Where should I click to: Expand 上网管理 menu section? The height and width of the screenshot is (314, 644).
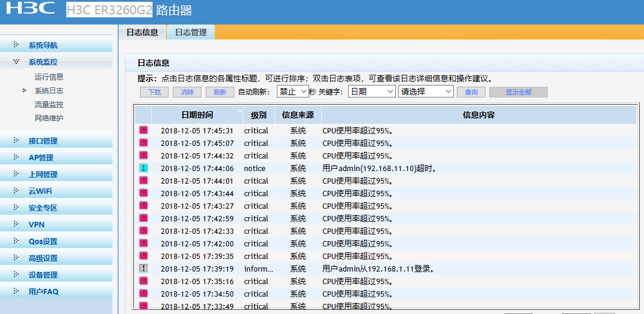point(56,174)
